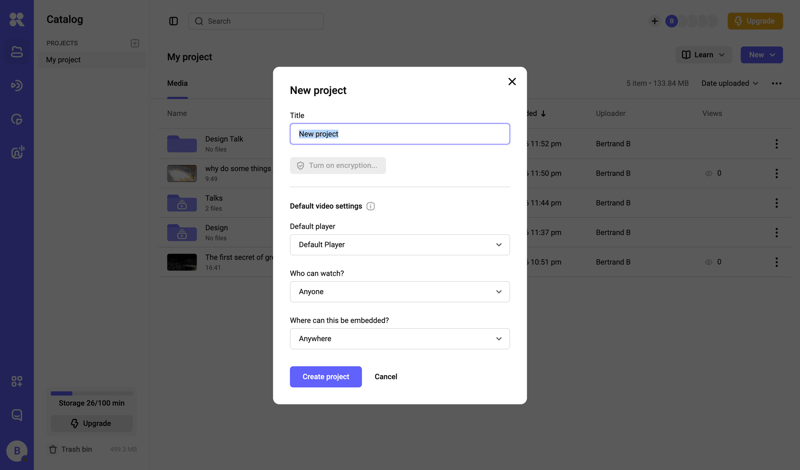Click the storage usage progress bar
The image size is (800, 470).
92,393
